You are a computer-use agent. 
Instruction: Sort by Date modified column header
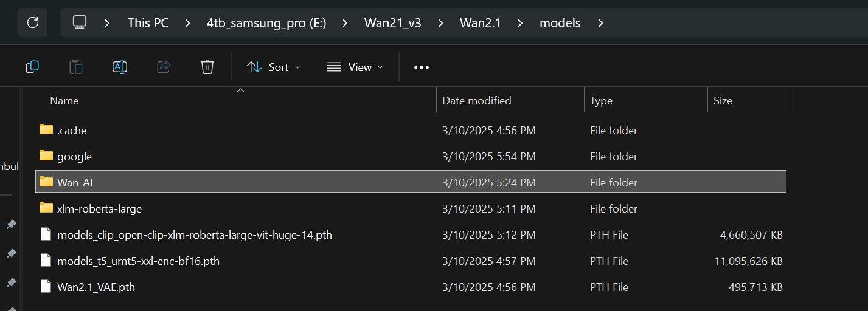pyautogui.click(x=477, y=101)
